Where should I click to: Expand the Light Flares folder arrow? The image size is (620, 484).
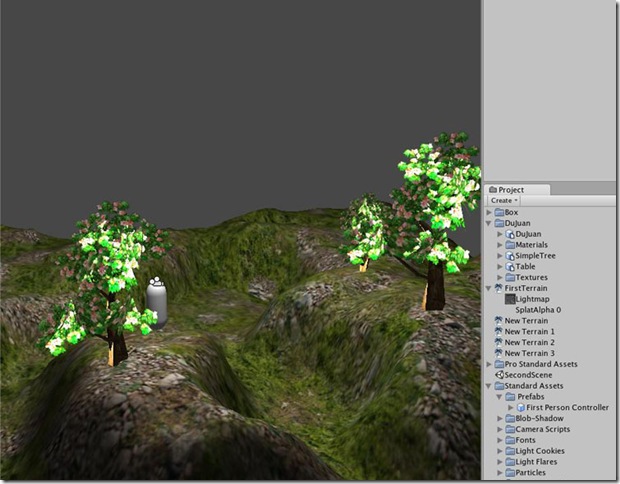click(500, 462)
